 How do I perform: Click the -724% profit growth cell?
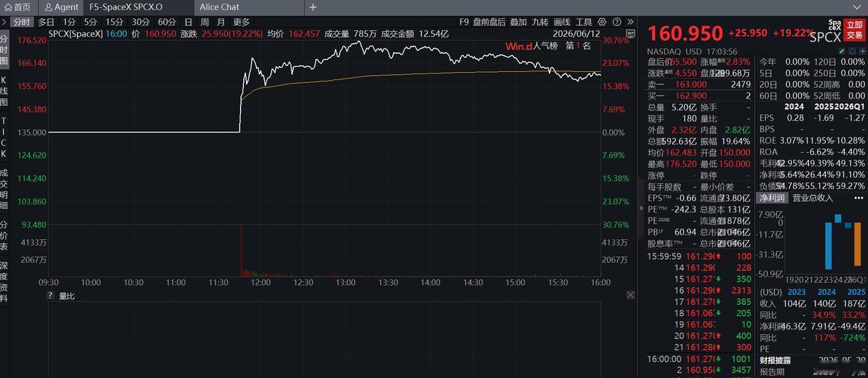tap(852, 337)
